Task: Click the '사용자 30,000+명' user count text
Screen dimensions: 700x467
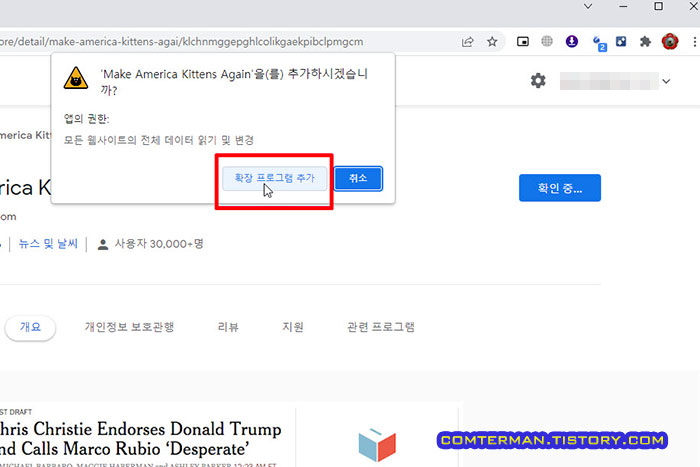Action: pos(159,244)
